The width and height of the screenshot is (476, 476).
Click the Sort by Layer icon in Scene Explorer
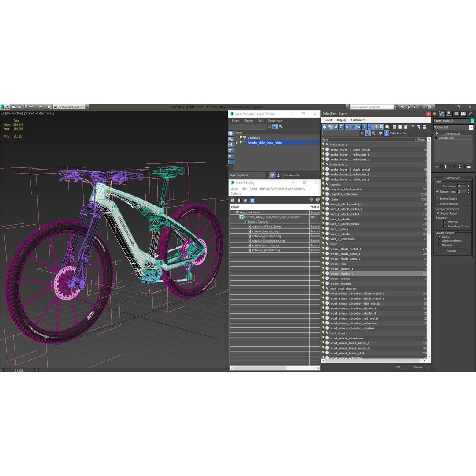pyautogui.click(x=273, y=175)
